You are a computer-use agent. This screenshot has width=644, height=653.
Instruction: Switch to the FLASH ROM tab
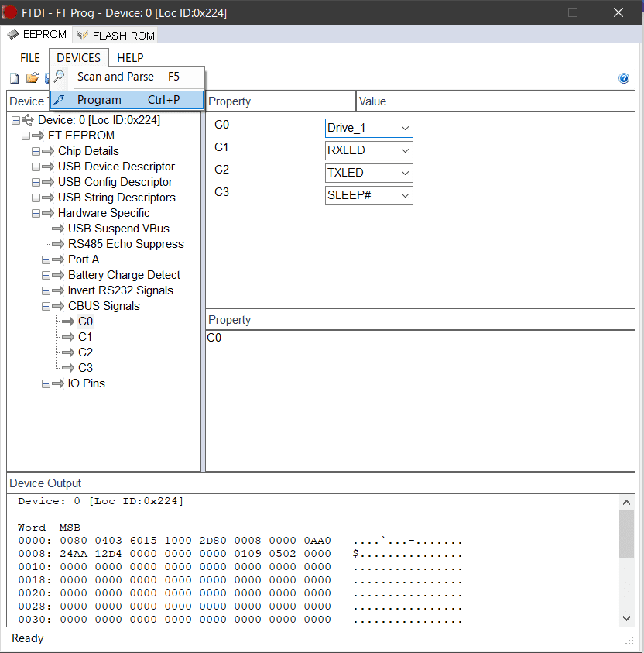(115, 35)
